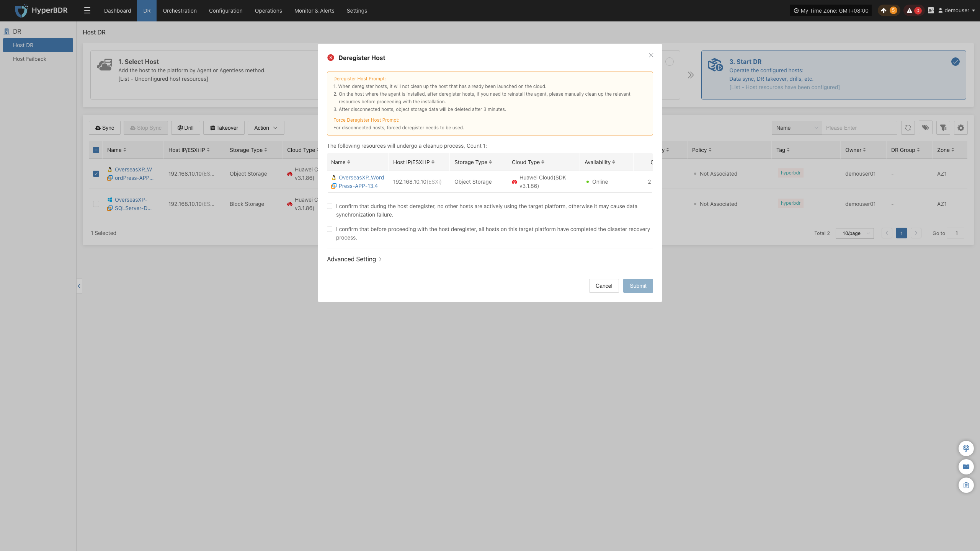The width and height of the screenshot is (980, 551).
Task: Click the tag management icon
Action: (925, 128)
